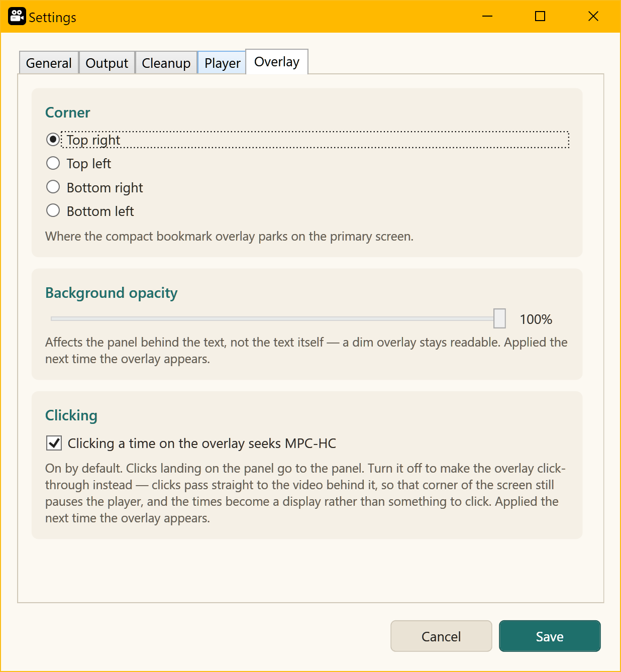The height and width of the screenshot is (672, 621).
Task: Click the camera app icon in title bar
Action: click(x=17, y=16)
